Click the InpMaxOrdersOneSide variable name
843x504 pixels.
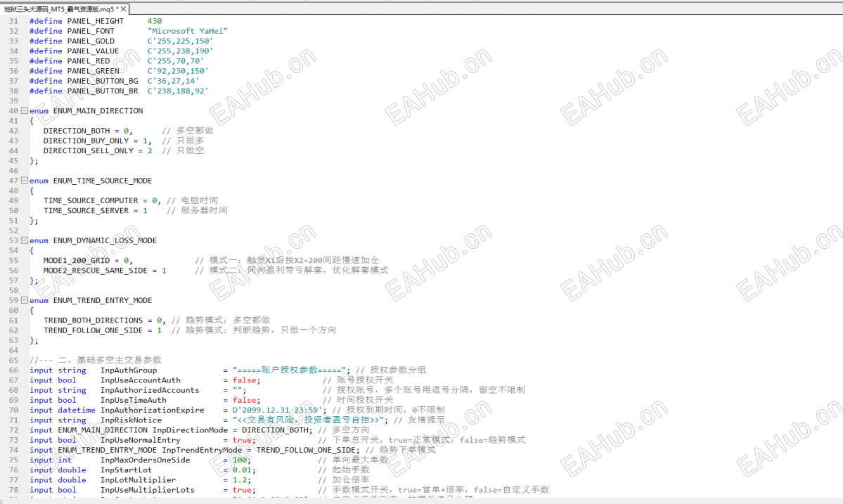click(145, 460)
